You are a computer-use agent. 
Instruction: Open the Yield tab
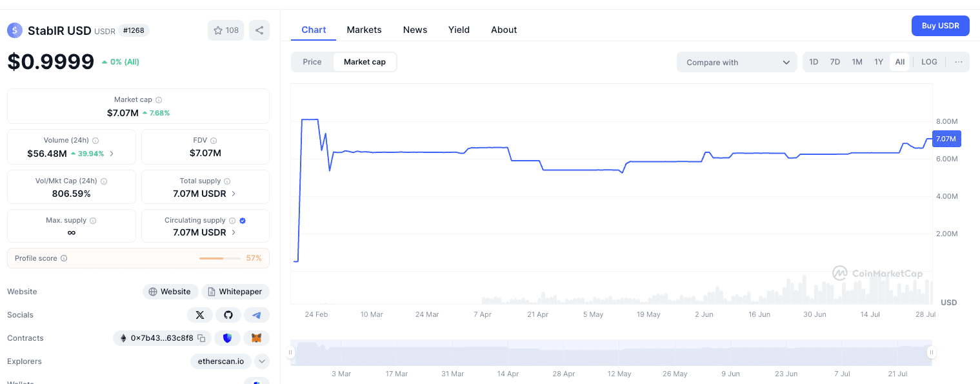tap(459, 30)
